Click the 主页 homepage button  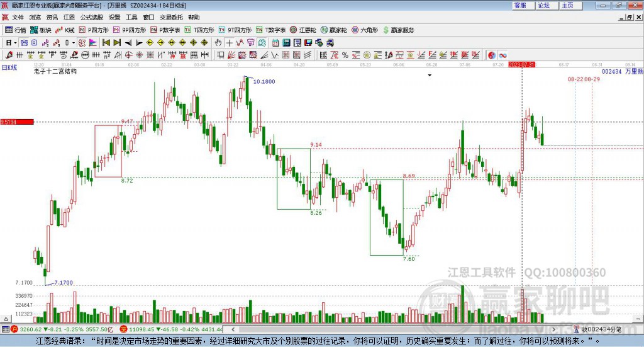pos(571,5)
